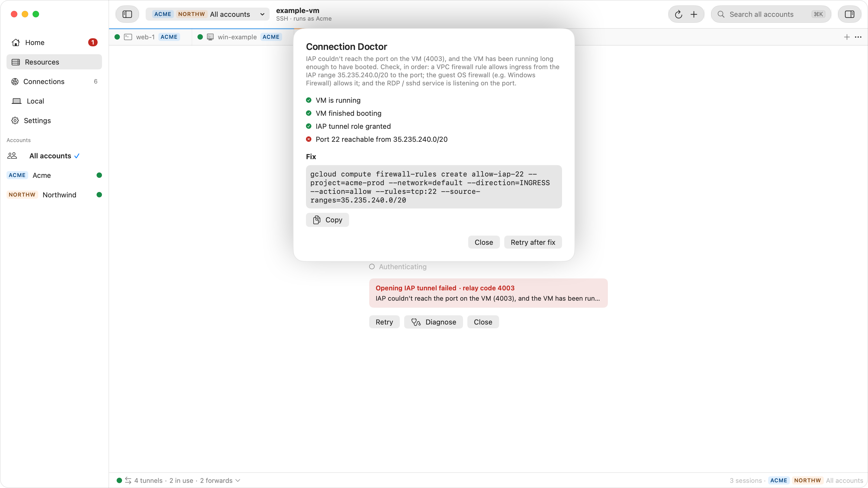This screenshot has width=868, height=488.
Task: Click the red Home notification badge
Action: coord(93,43)
